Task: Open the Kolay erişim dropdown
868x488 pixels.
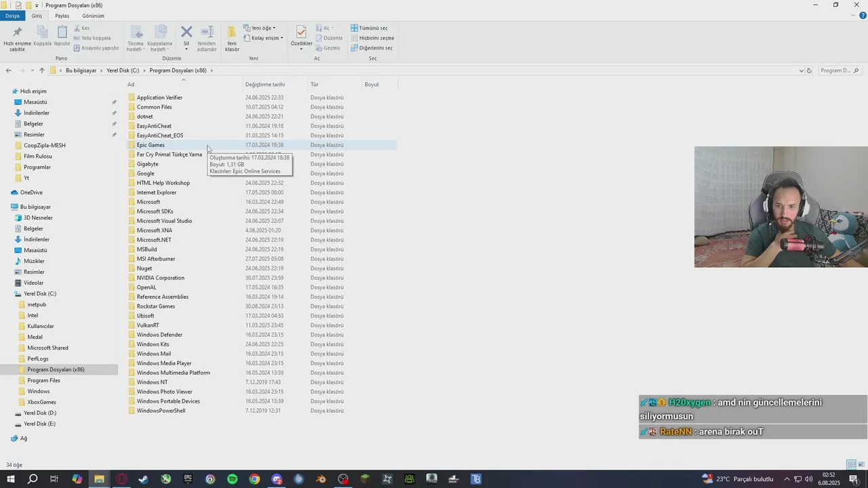Action: point(263,38)
